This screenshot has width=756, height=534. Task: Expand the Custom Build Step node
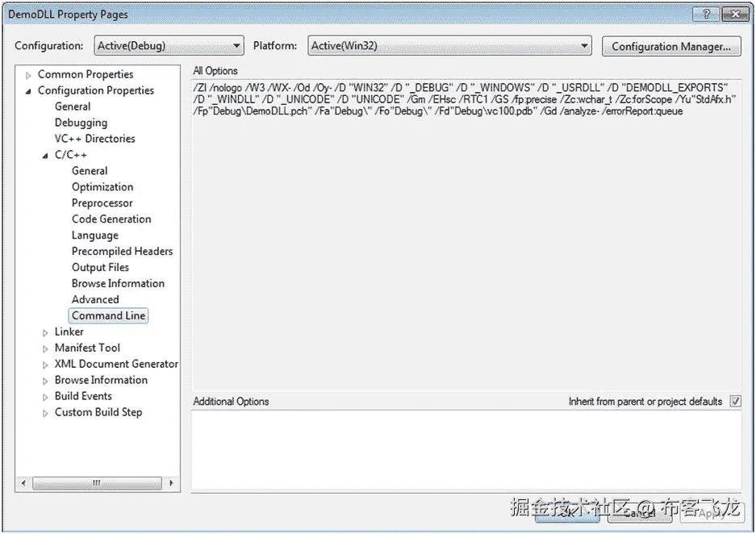pos(45,412)
